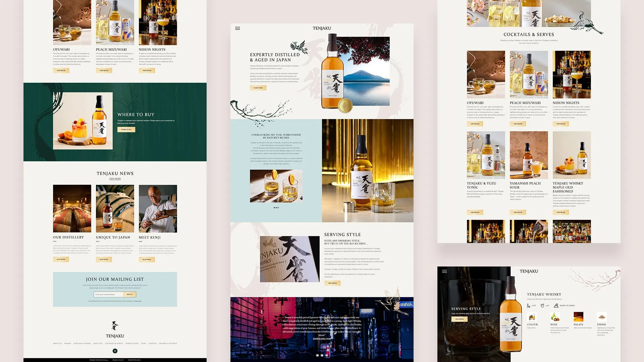The height and width of the screenshot is (362, 644).
Task: Open the Where to Buy footer link
Action: 132,344
